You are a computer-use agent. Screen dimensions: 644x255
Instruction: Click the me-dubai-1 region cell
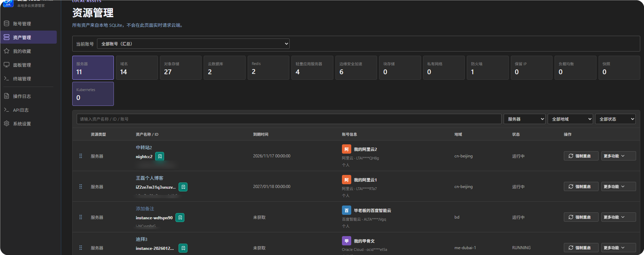coord(465,248)
